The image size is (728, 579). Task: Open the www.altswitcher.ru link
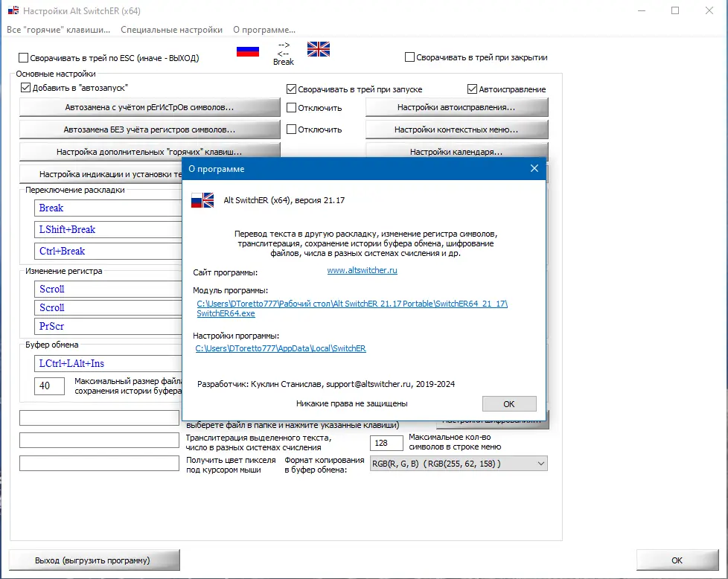tap(362, 270)
